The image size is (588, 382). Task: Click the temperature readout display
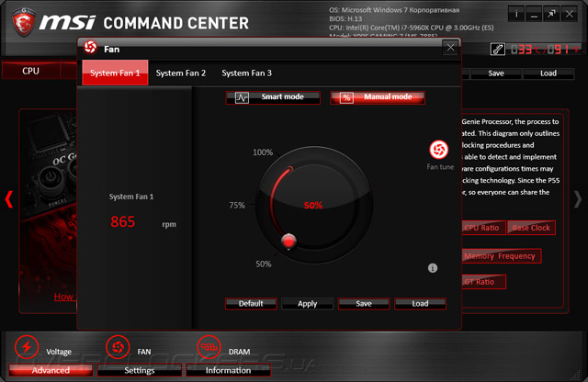click(544, 49)
